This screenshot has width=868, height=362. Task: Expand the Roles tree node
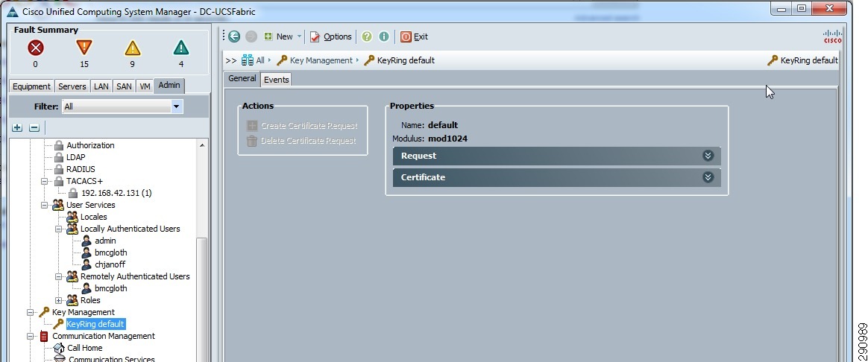pyautogui.click(x=58, y=300)
